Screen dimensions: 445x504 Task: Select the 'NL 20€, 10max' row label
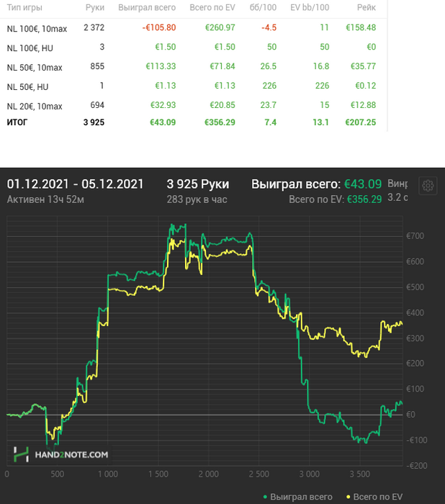(x=35, y=106)
